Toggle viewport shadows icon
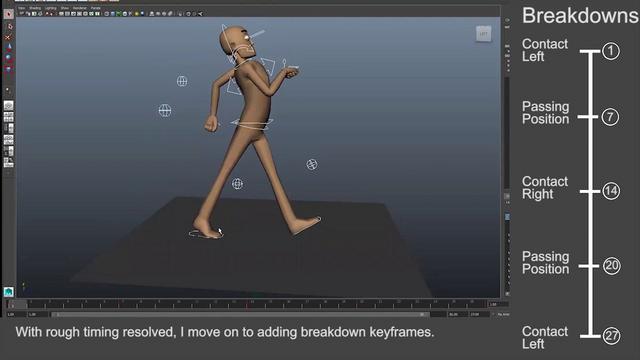This screenshot has width=640, height=360. (142, 13)
